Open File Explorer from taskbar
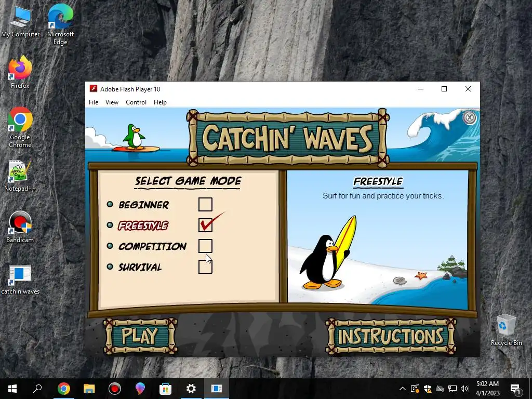 coord(89,389)
